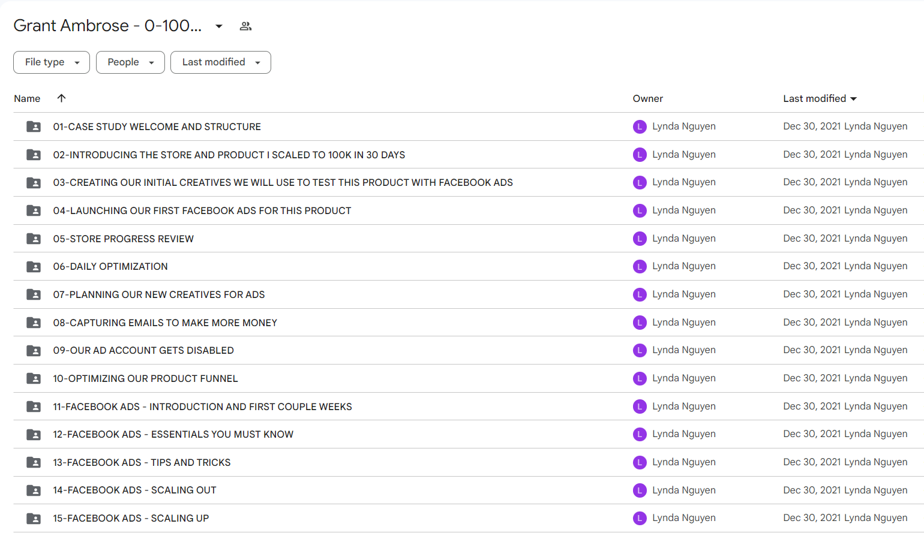924x560 pixels.
Task: Click owner name Lynda Nguyen in 06-DAILY OPTIMIZATION row
Action: (684, 266)
